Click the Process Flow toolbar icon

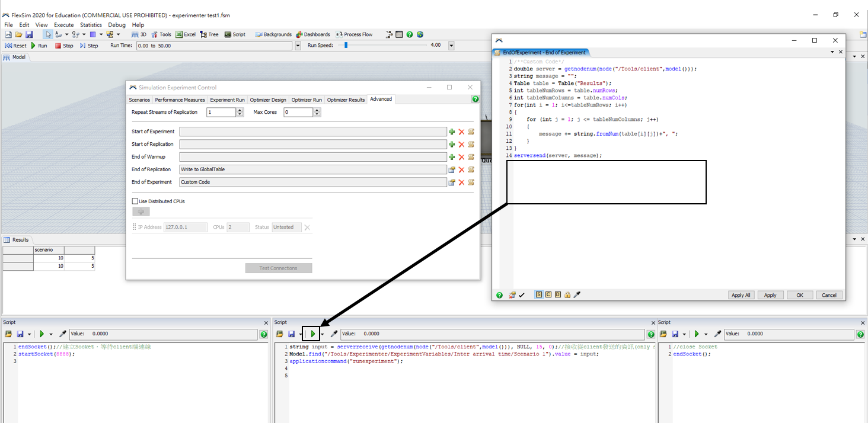tap(355, 34)
